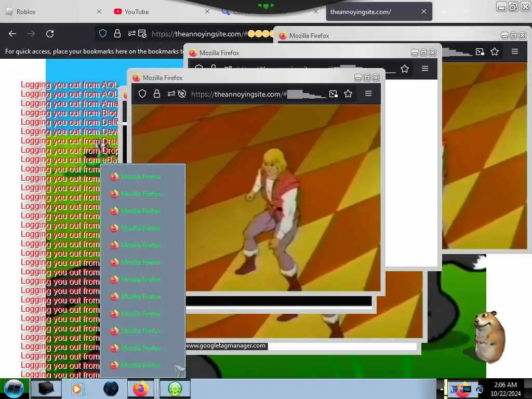
Task: Open site permissions icon in main window address bar
Action: click(x=131, y=33)
